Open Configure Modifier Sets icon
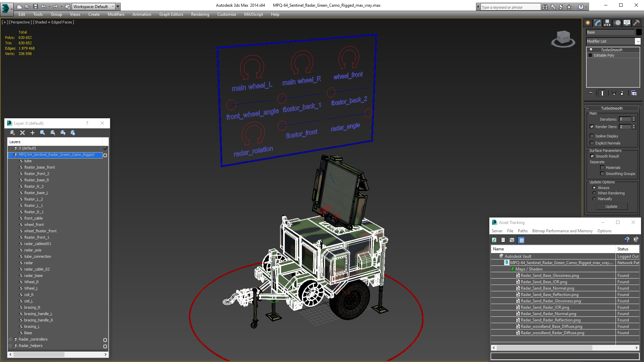 (x=634, y=93)
